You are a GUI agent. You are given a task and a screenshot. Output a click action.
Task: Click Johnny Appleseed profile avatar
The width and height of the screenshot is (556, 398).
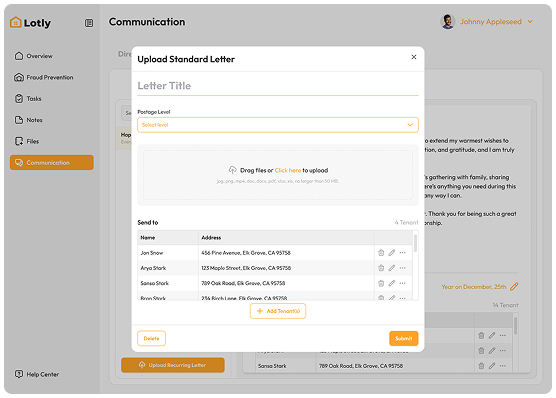pyautogui.click(x=448, y=22)
